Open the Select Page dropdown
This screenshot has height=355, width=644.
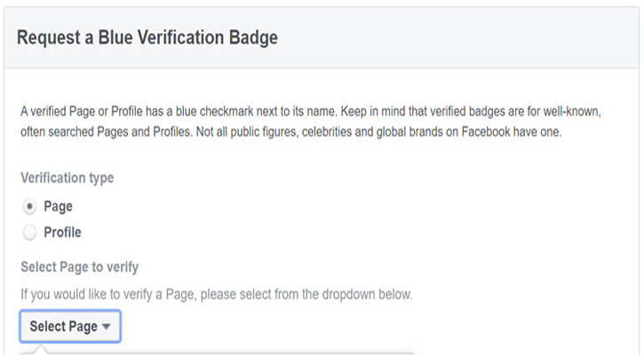click(70, 327)
